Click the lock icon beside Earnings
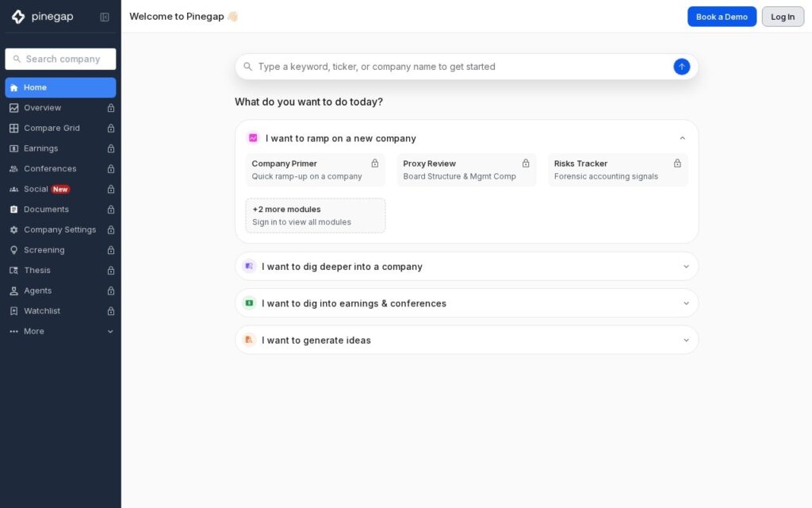 click(x=111, y=148)
